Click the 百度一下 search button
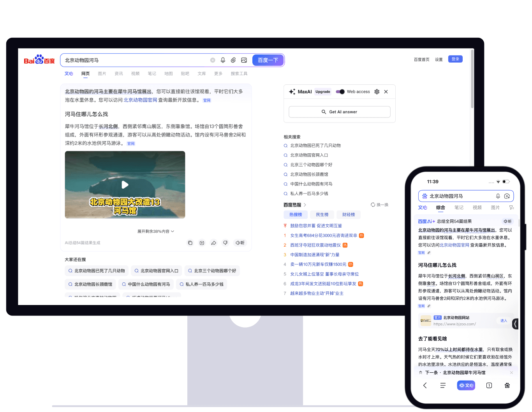The image size is (532, 412). click(268, 60)
